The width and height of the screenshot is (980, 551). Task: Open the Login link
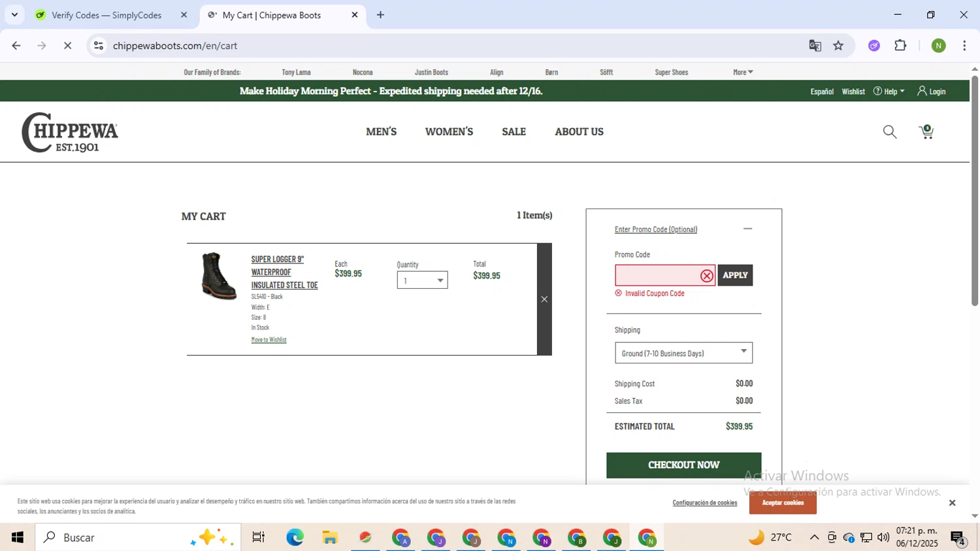pos(932,92)
